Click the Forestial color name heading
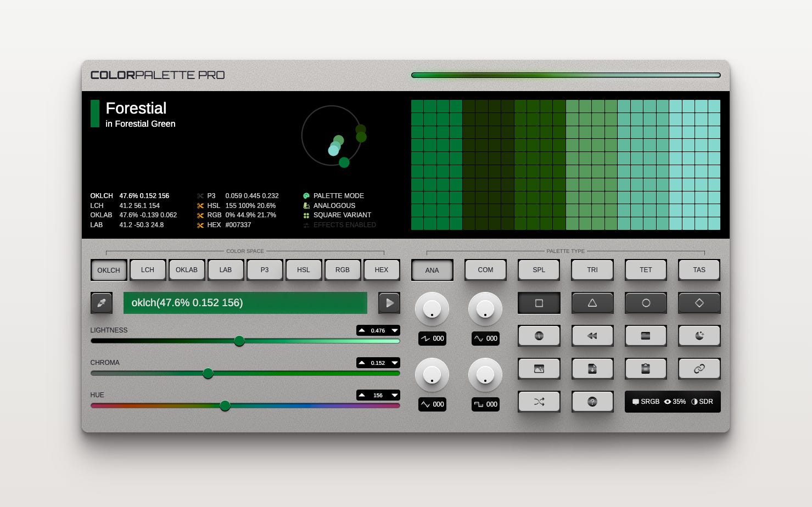 click(136, 108)
